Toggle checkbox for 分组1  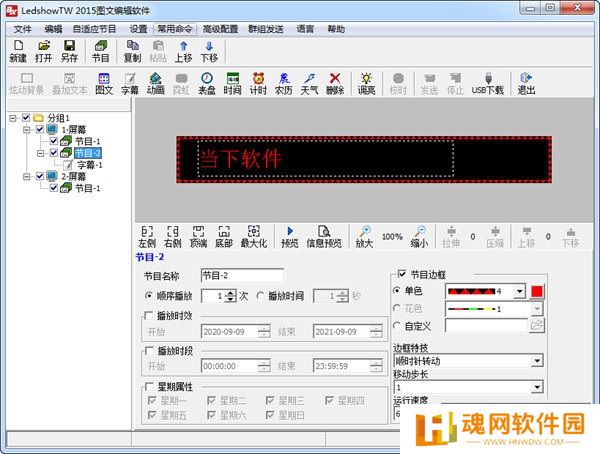pos(26,118)
